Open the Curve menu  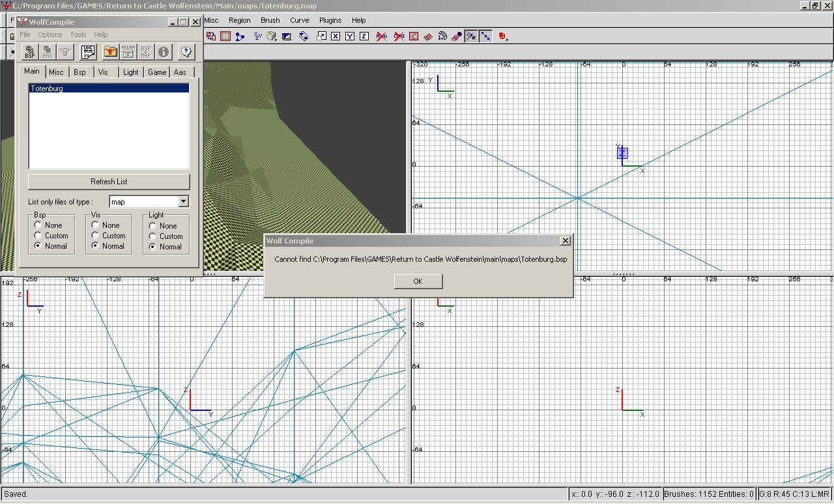(299, 20)
